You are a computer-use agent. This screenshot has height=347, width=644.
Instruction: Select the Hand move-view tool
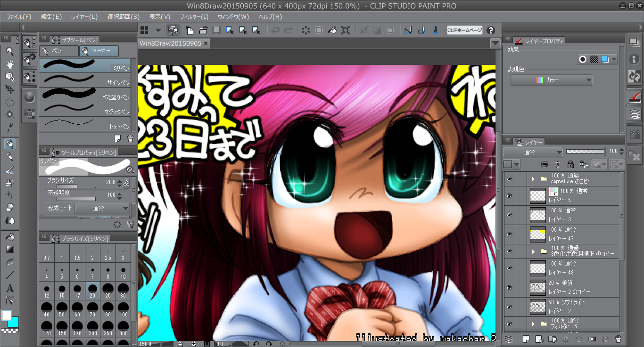pos(9,64)
